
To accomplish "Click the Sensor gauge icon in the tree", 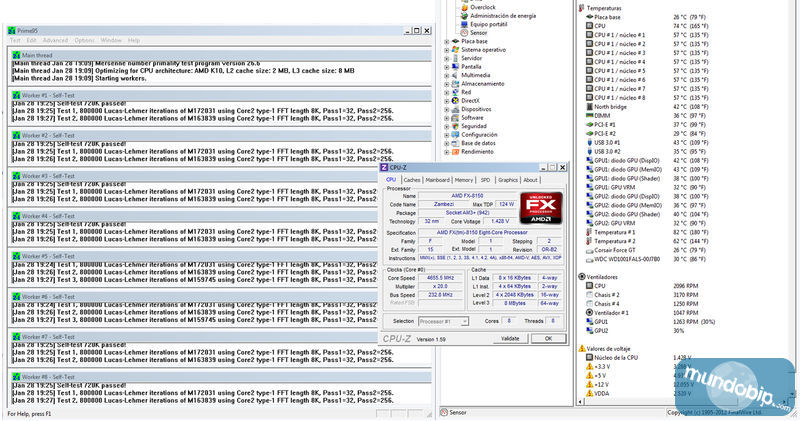I will [x=464, y=33].
